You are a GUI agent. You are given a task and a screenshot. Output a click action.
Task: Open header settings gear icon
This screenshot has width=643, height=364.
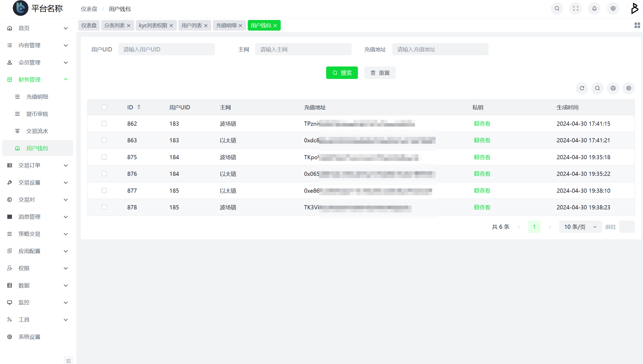click(613, 9)
